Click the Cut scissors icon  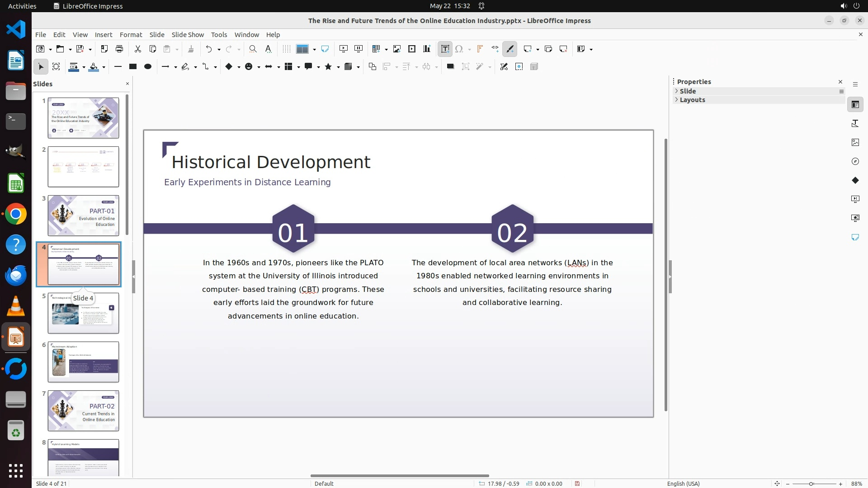click(x=138, y=49)
